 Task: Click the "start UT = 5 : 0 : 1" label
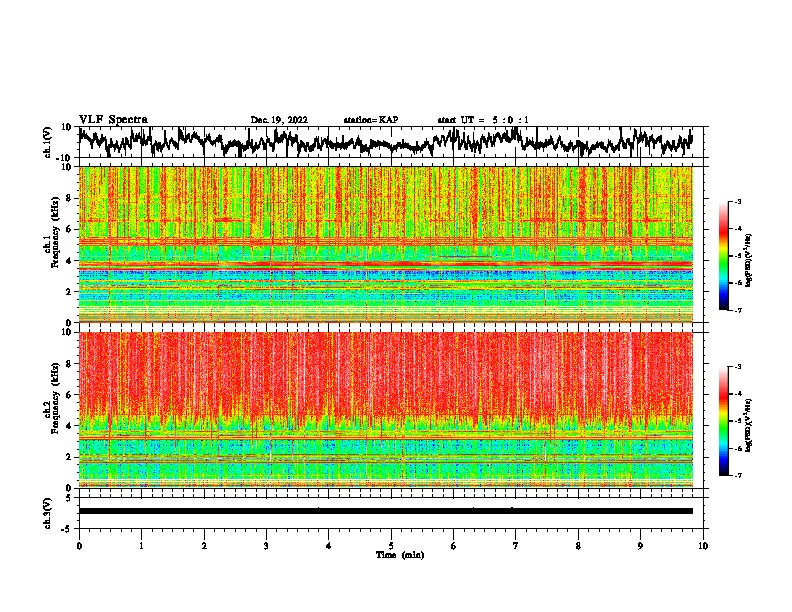[483, 120]
